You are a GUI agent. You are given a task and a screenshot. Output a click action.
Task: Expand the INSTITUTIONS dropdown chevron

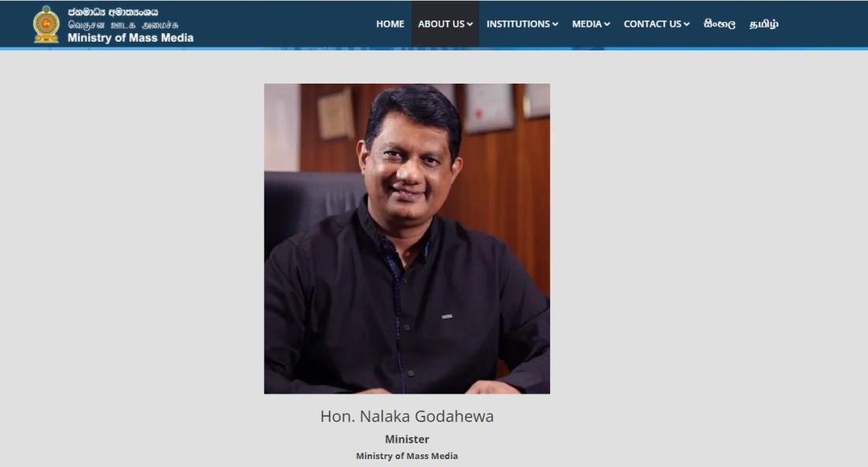pos(556,24)
